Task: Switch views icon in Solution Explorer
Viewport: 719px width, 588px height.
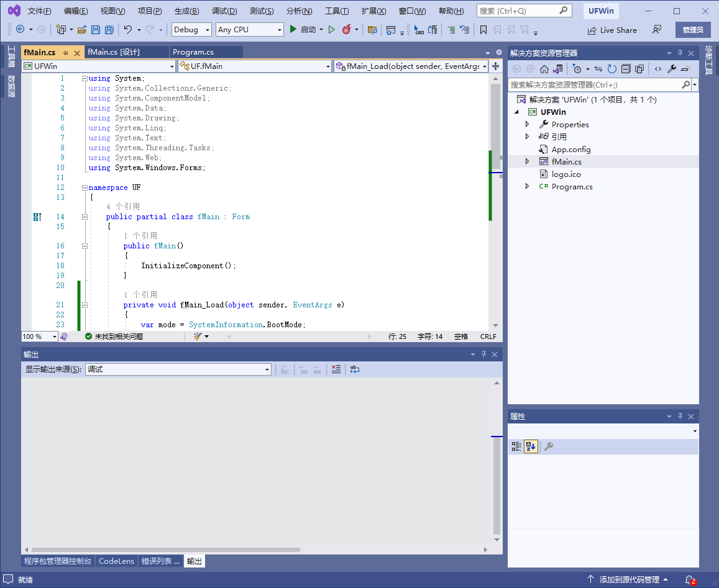Action: [x=557, y=69]
